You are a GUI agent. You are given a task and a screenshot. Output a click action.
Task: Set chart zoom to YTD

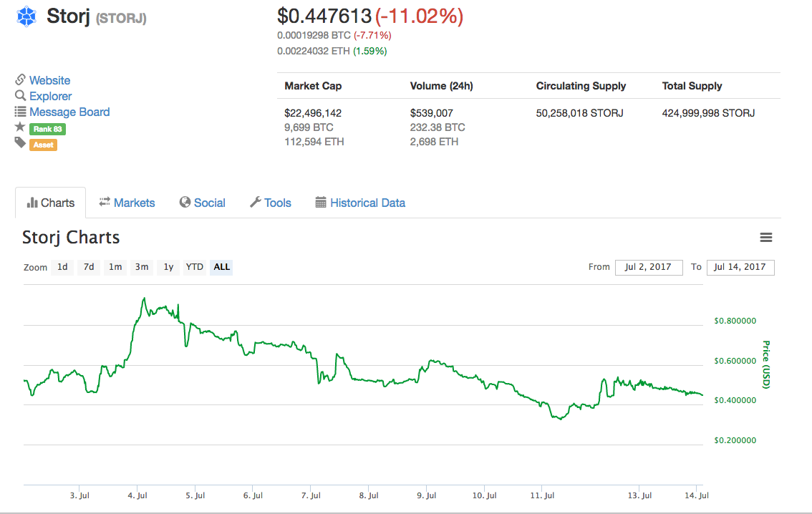(x=195, y=267)
